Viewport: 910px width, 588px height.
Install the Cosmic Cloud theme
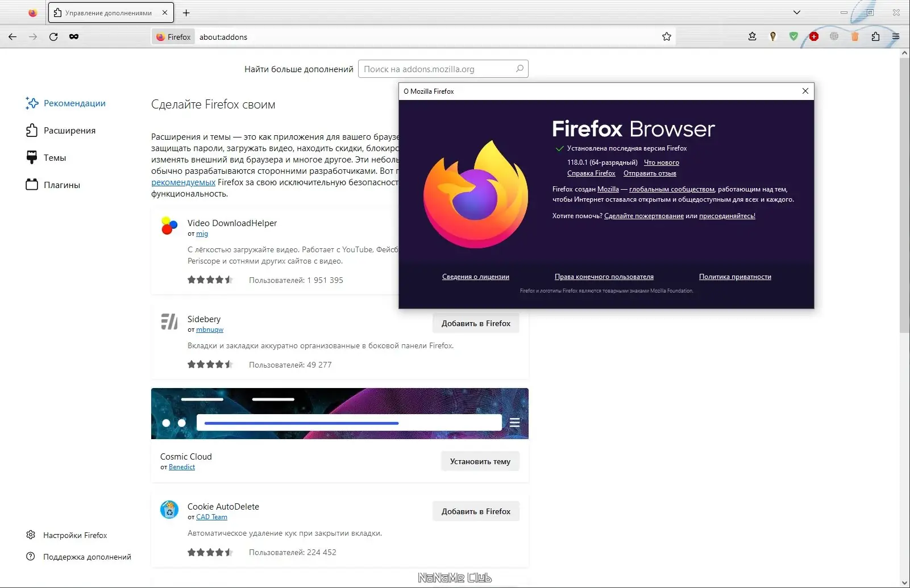click(x=480, y=461)
